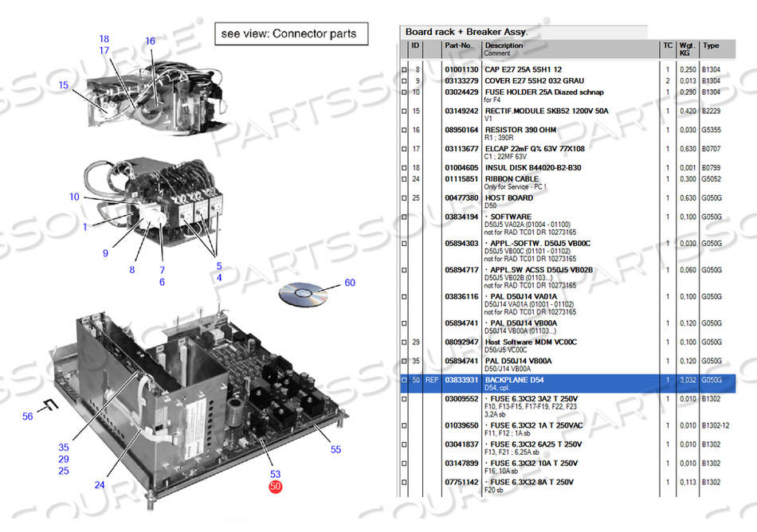The width and height of the screenshot is (757, 532).
Task: Mark the RIBBON CABLE row checkbox
Action: pyautogui.click(x=404, y=179)
